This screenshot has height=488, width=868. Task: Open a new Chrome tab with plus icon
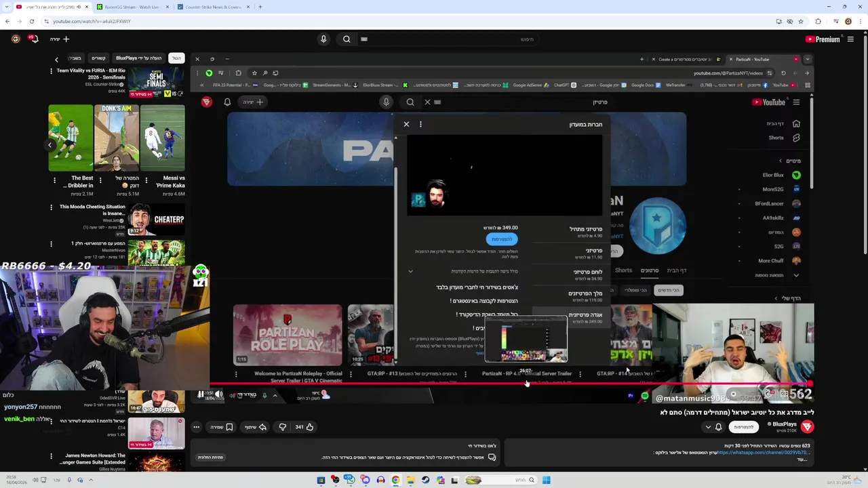click(260, 7)
